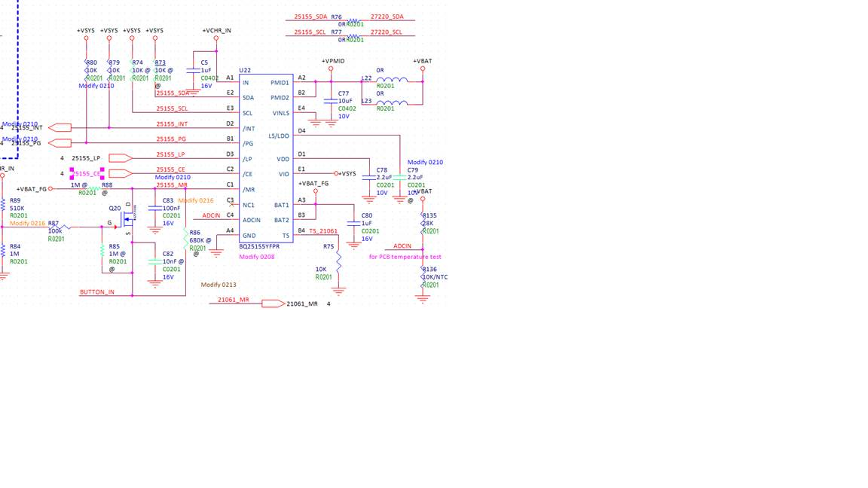
Task: Select the L23 inductor coil symbol
Action: click(392, 103)
